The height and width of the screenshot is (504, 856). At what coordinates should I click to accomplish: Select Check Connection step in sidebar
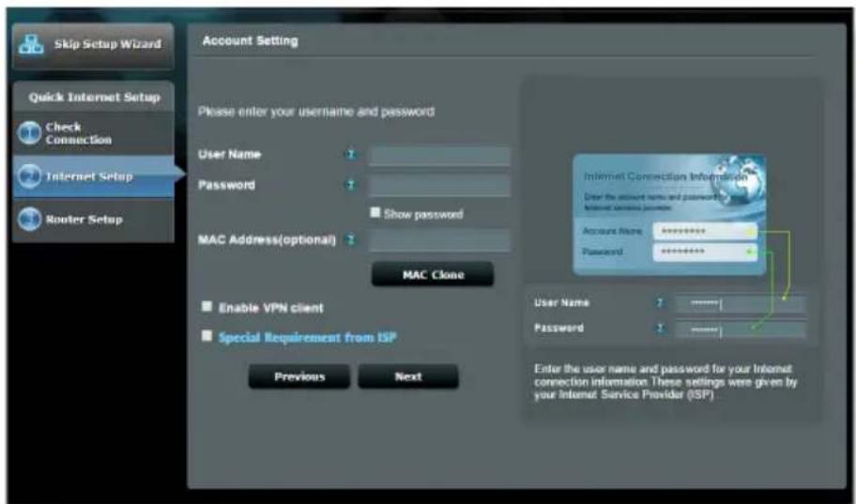(93, 133)
